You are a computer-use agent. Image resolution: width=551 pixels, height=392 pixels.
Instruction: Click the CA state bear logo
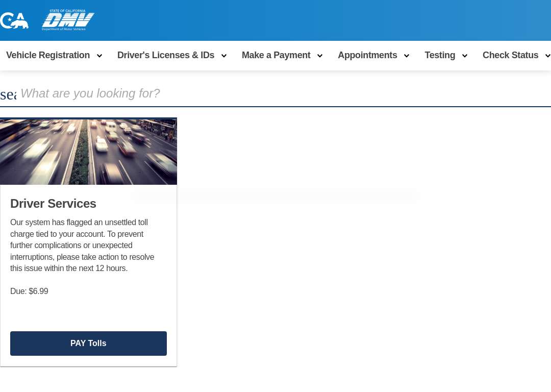[14, 20]
